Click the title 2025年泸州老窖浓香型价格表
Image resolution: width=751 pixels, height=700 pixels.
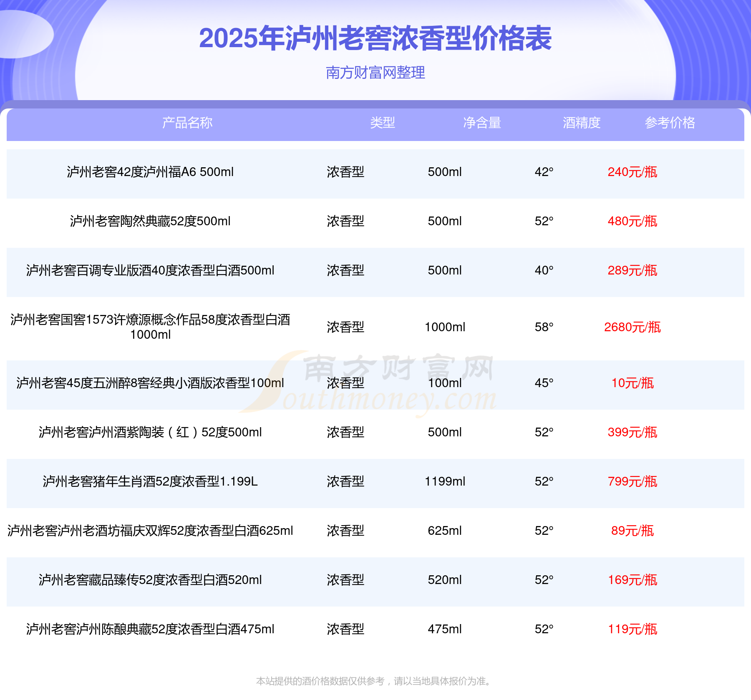coord(375,38)
